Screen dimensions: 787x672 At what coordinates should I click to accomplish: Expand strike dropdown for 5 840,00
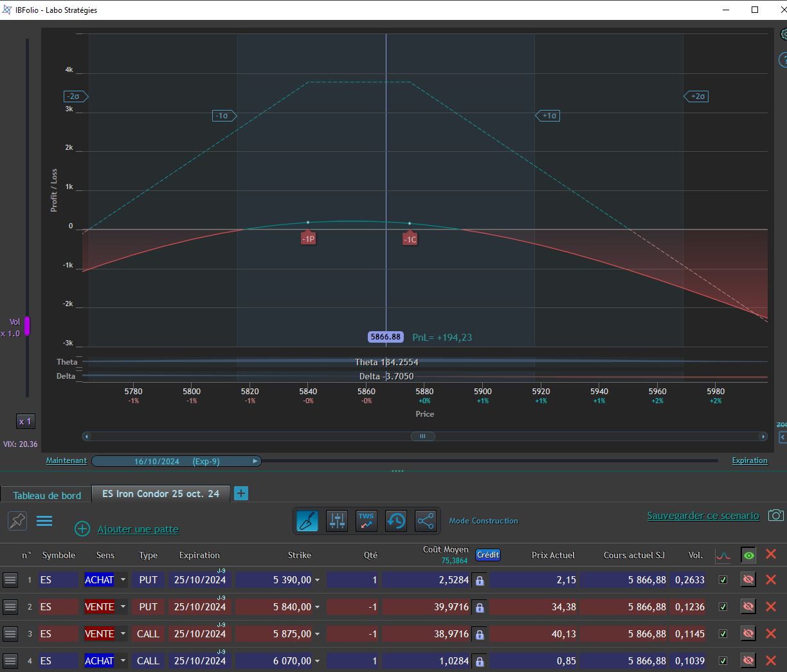coord(317,607)
